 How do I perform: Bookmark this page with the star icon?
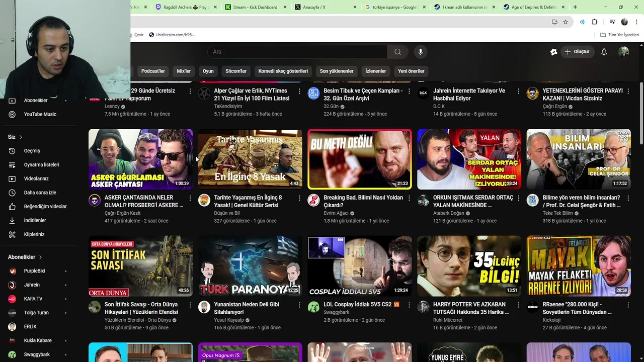(566, 22)
